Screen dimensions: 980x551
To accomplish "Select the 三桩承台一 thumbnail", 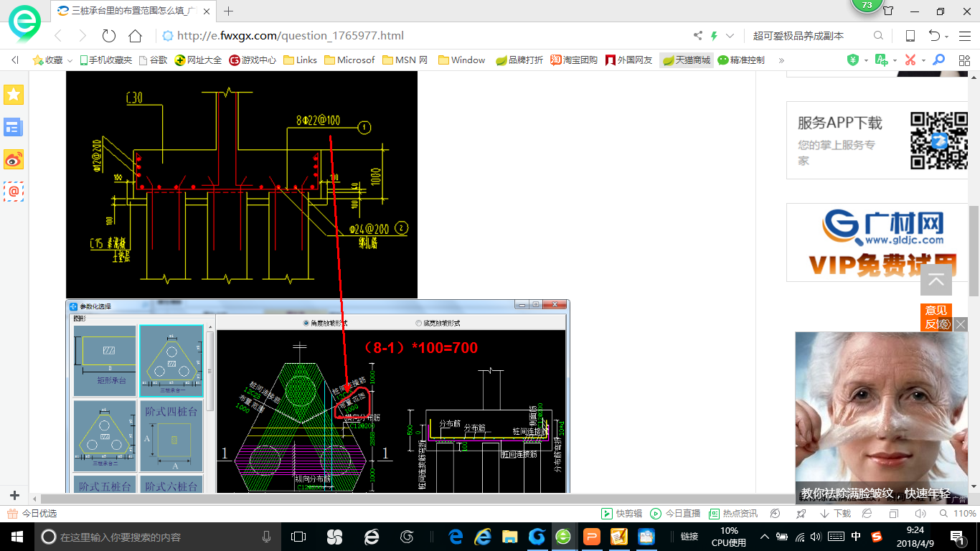I will pyautogui.click(x=171, y=361).
